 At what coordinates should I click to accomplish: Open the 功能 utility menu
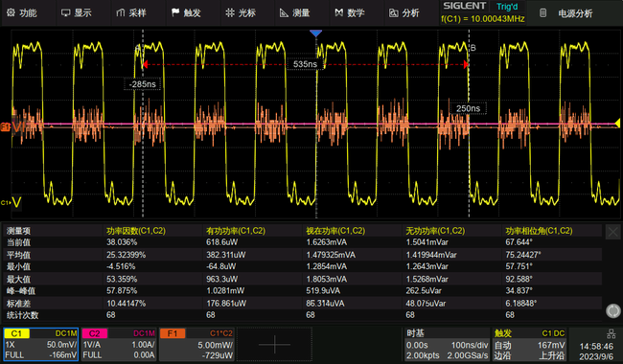pos(22,13)
